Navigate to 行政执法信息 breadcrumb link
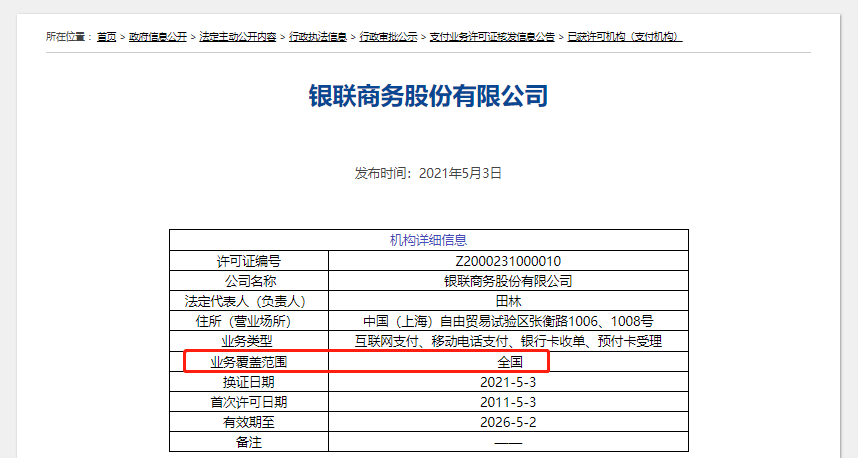Viewport: 858px width, 458px height. pyautogui.click(x=318, y=37)
